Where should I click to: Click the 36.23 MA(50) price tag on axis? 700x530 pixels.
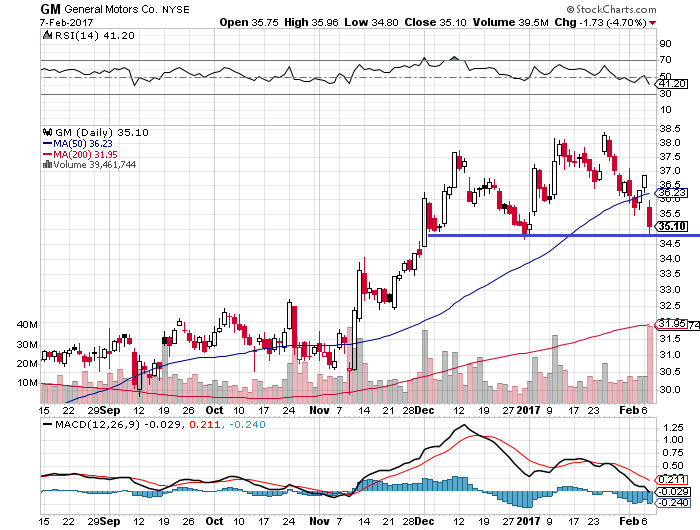point(671,193)
